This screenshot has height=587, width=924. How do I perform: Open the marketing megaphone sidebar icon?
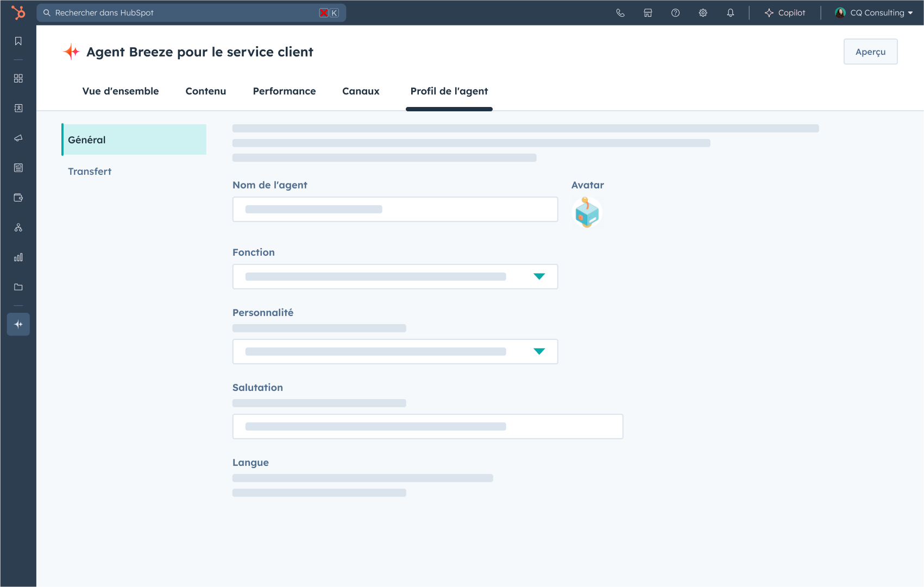click(x=18, y=138)
